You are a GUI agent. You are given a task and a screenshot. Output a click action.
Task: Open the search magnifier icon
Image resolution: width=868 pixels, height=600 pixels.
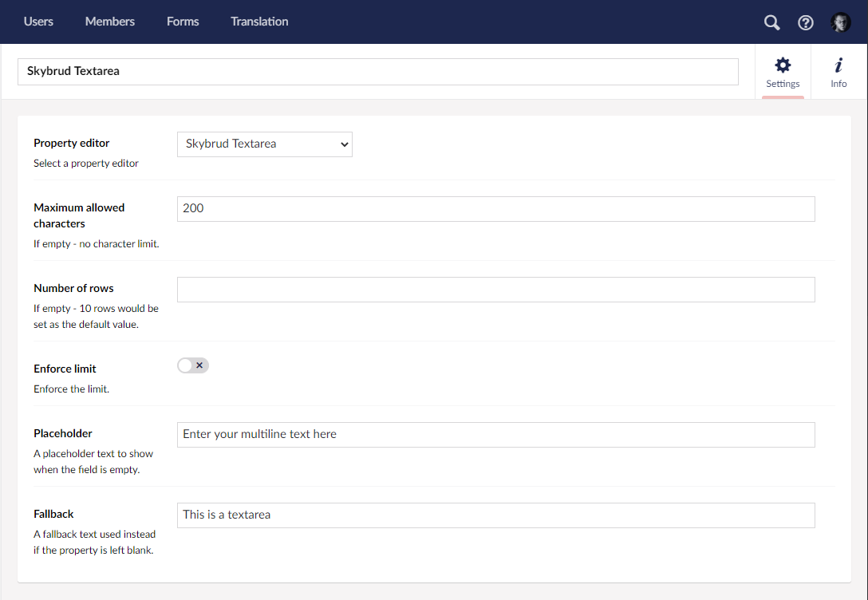click(x=771, y=22)
